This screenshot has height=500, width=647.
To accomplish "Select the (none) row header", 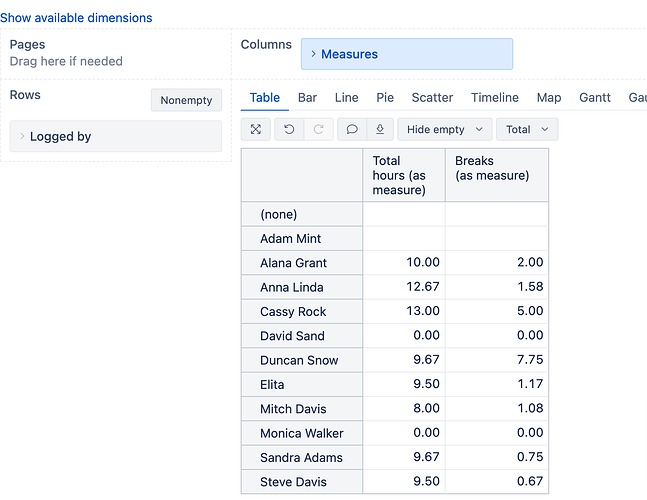I will (302, 214).
